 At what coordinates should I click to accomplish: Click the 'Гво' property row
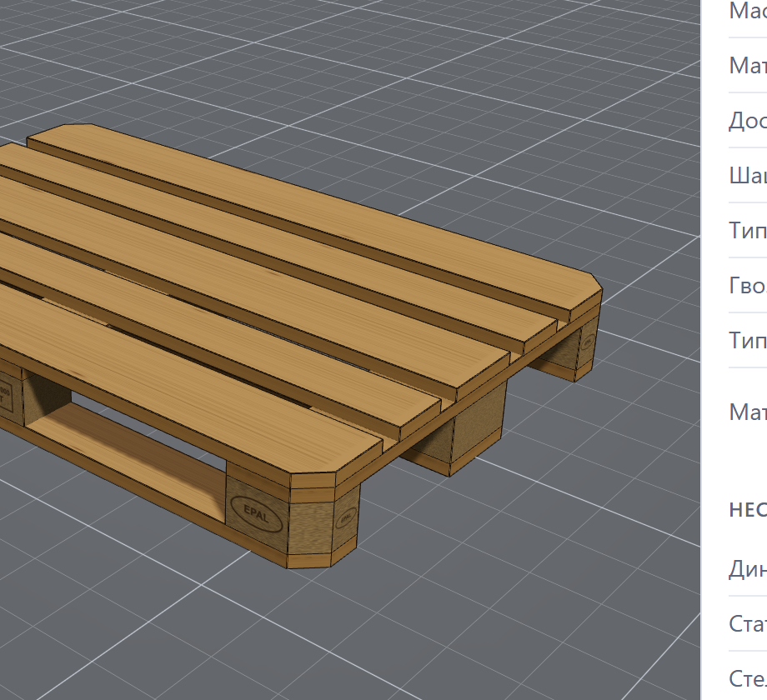[x=748, y=285]
